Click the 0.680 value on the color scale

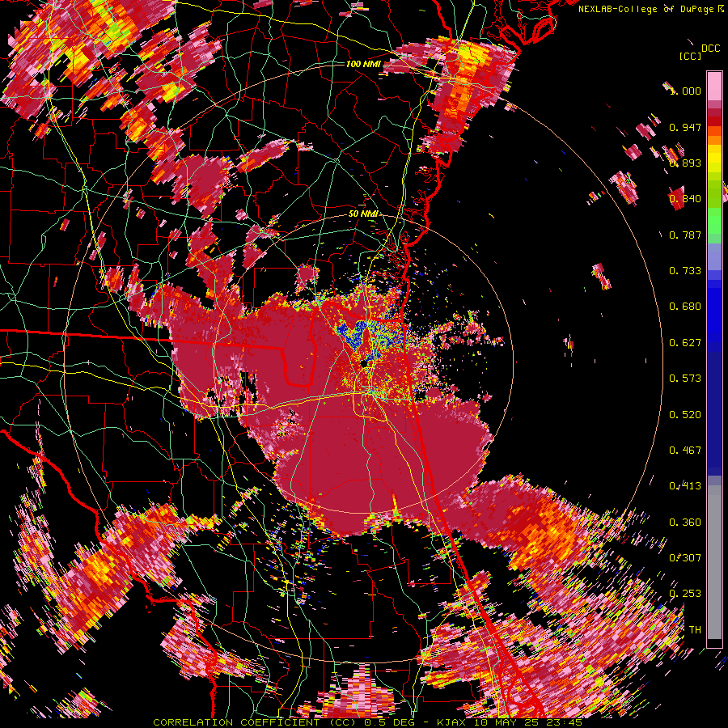(685, 307)
